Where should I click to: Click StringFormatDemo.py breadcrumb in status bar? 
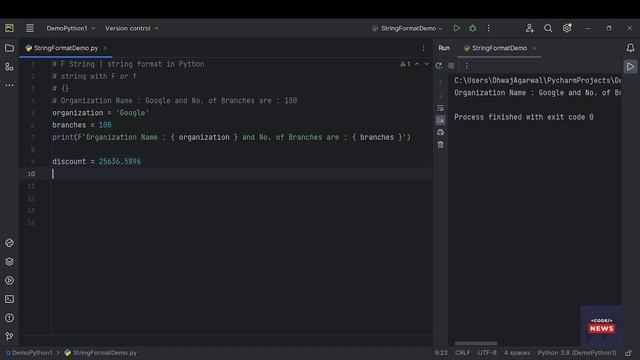(100, 353)
